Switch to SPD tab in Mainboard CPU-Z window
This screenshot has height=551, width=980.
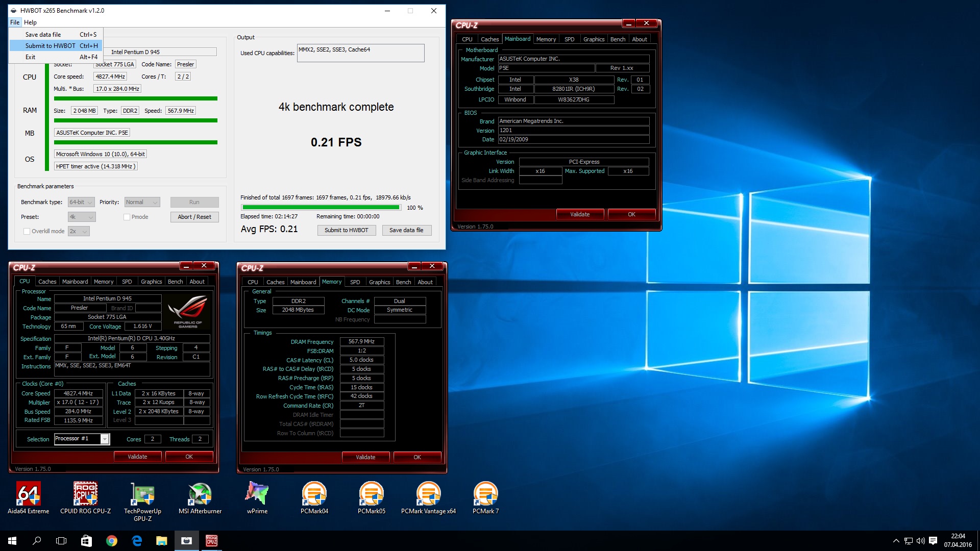569,39
